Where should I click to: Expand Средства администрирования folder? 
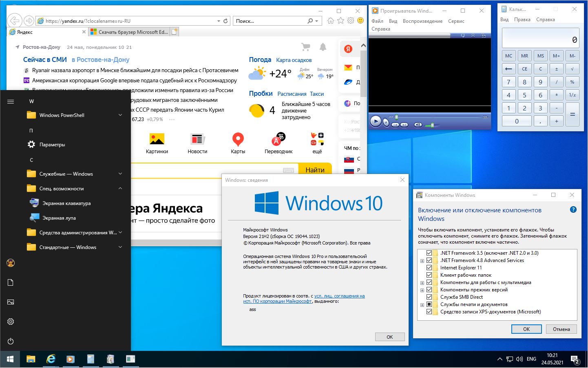click(x=120, y=233)
